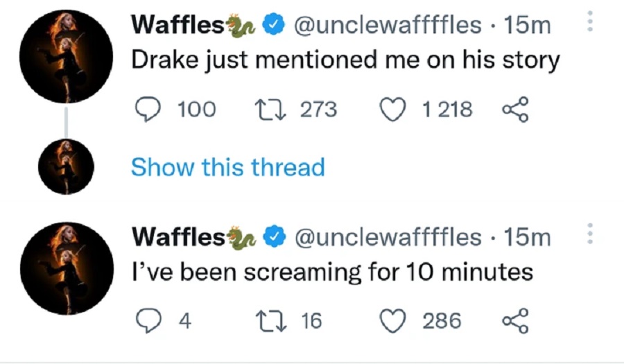
Task: Open the first tweet via its 15m timestamp
Action: point(528,26)
